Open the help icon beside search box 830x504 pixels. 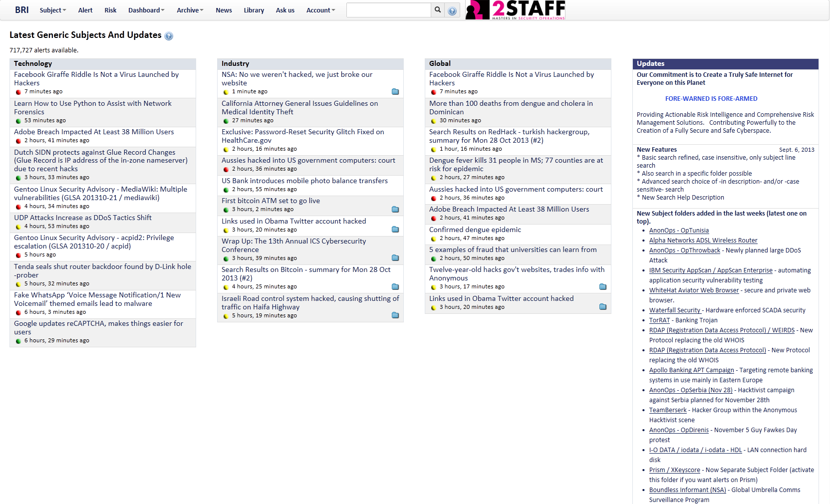pos(452,11)
